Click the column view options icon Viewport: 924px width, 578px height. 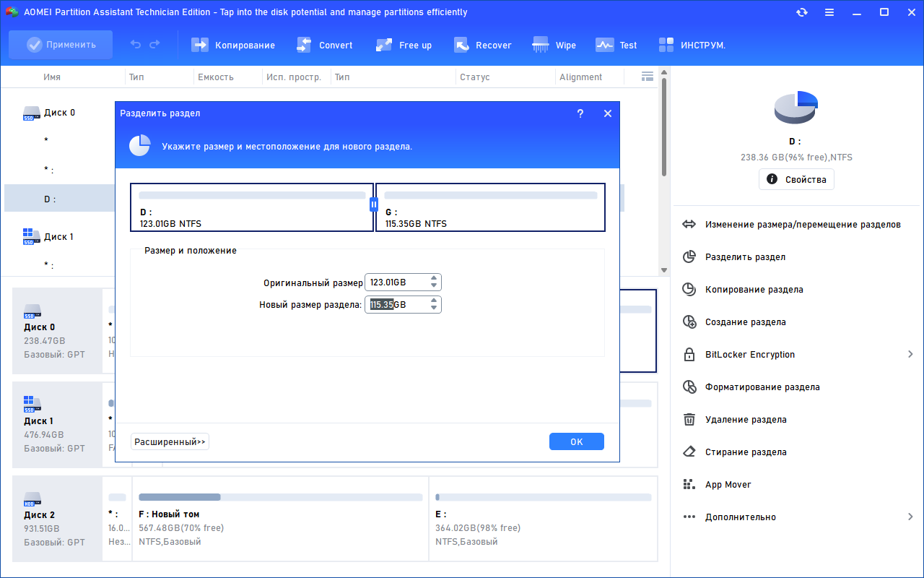tap(648, 77)
